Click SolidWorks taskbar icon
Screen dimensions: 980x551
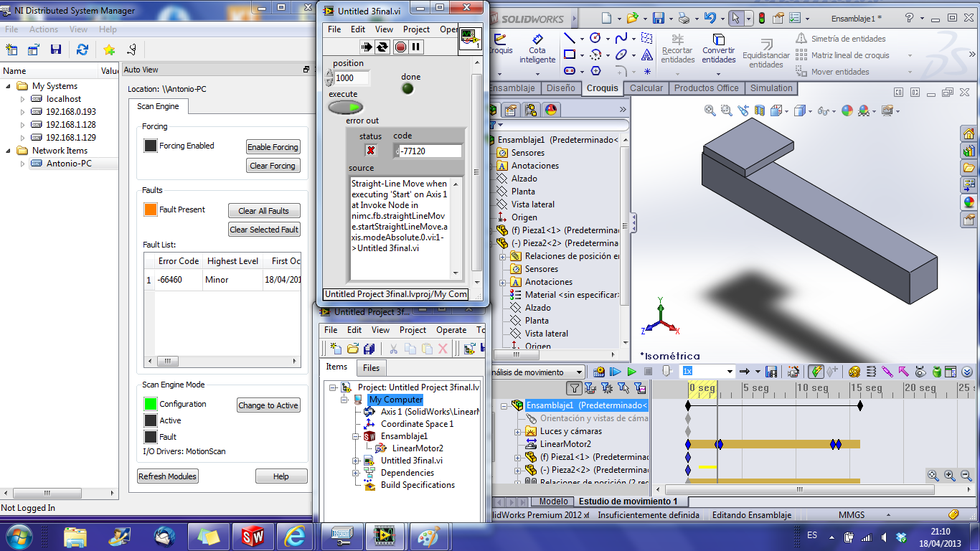click(253, 536)
